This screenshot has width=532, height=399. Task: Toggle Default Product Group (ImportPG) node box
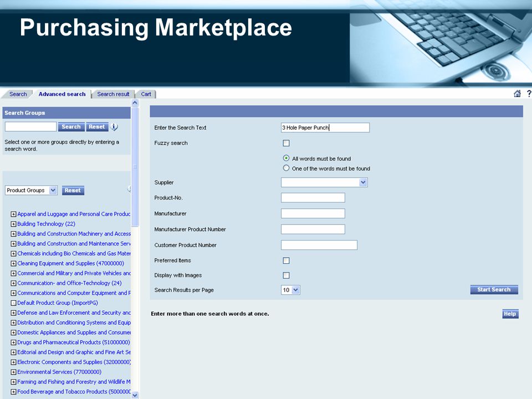pyautogui.click(x=13, y=303)
